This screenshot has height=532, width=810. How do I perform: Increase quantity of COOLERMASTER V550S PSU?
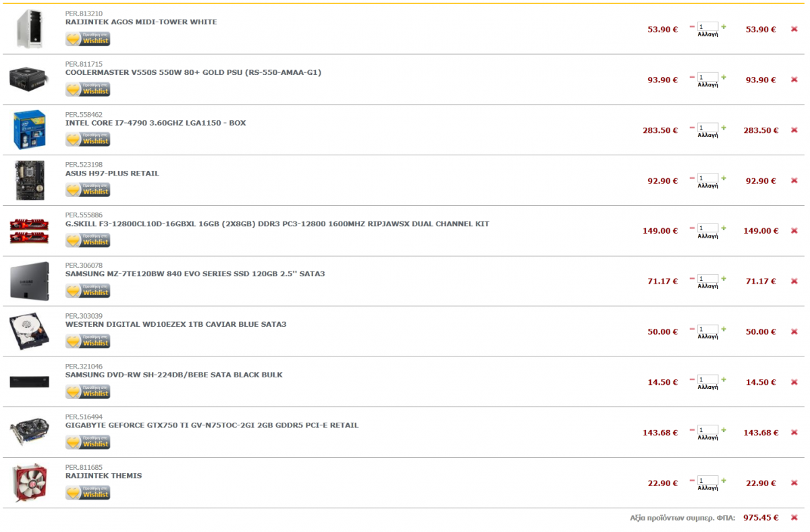724,77
